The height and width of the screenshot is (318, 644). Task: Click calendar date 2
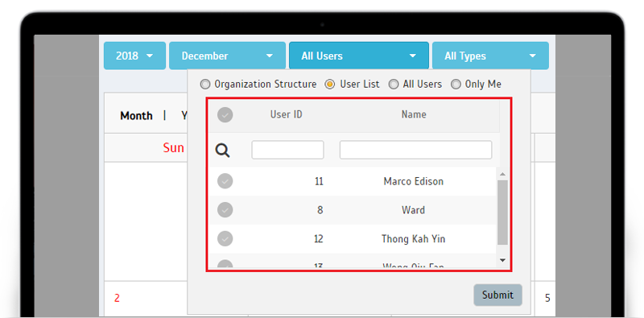[117, 298]
